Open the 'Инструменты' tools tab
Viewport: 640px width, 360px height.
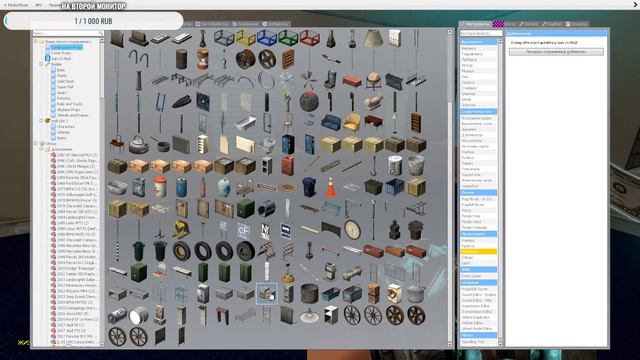coord(475,24)
